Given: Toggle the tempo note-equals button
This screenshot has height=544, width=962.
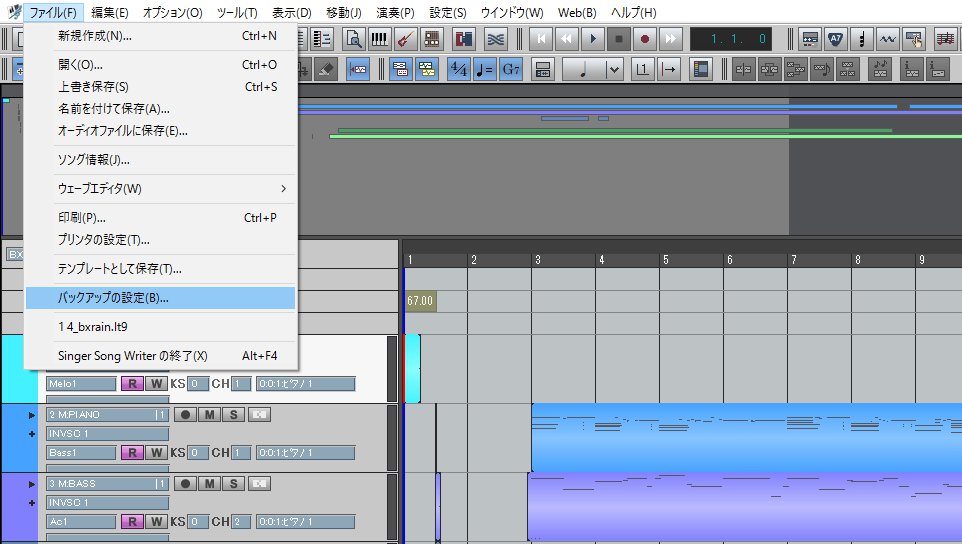Looking at the screenshot, I should coord(485,69).
